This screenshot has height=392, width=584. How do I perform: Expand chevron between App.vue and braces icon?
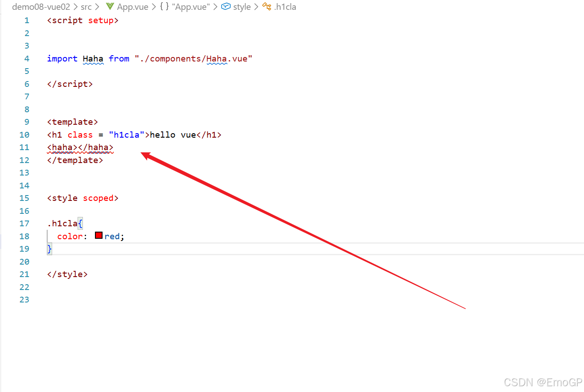(153, 7)
